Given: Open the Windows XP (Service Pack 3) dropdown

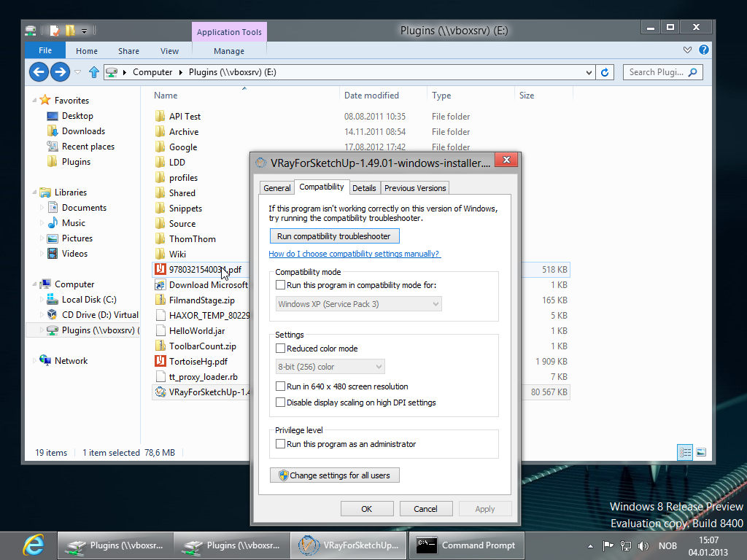Looking at the screenshot, I should (x=359, y=304).
